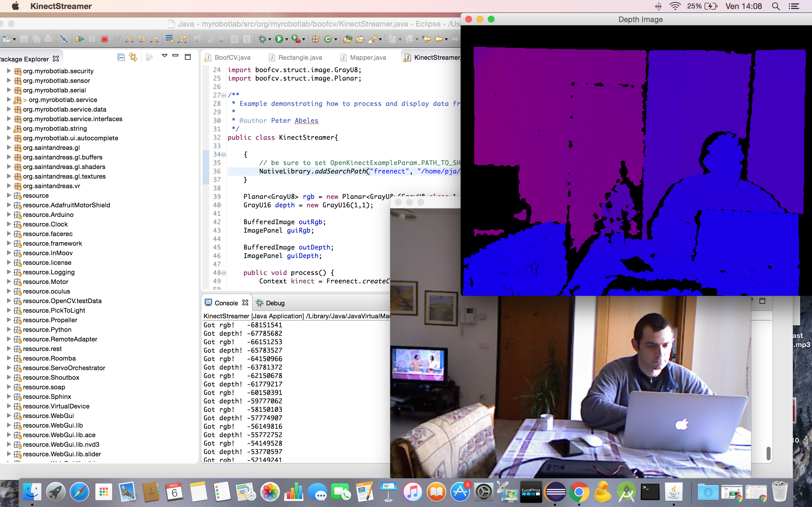Switch to the BoofCV.java tab
Viewport: 812px width, 507px height.
point(232,57)
